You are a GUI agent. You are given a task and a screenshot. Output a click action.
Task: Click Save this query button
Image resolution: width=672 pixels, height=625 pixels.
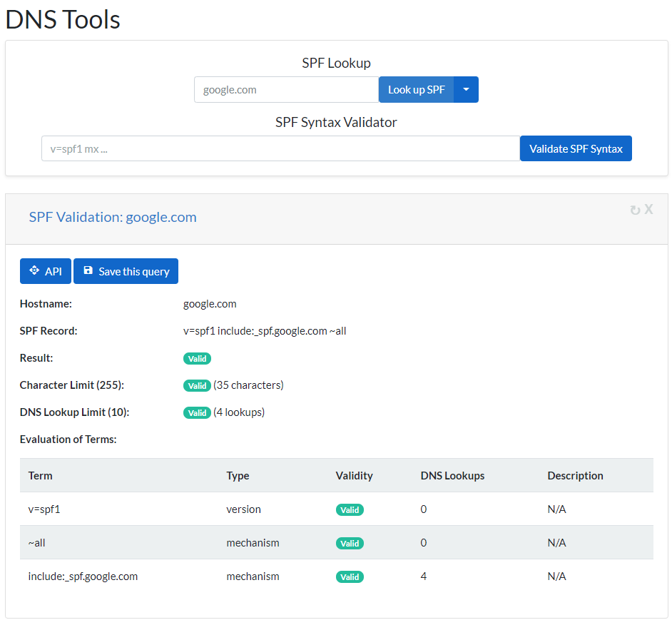coord(126,271)
